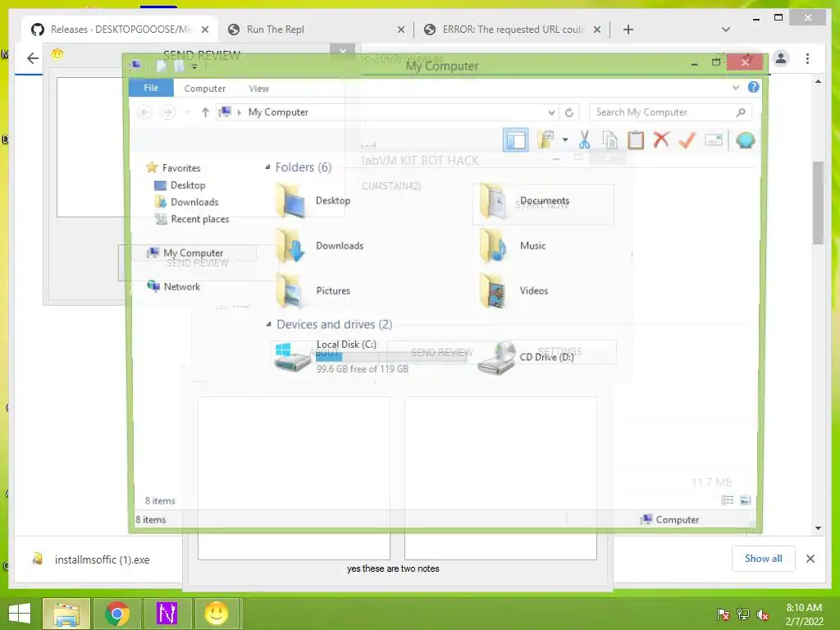Image resolution: width=840 pixels, height=630 pixels.
Task: Click the Paste clipboard icon
Action: (x=636, y=140)
